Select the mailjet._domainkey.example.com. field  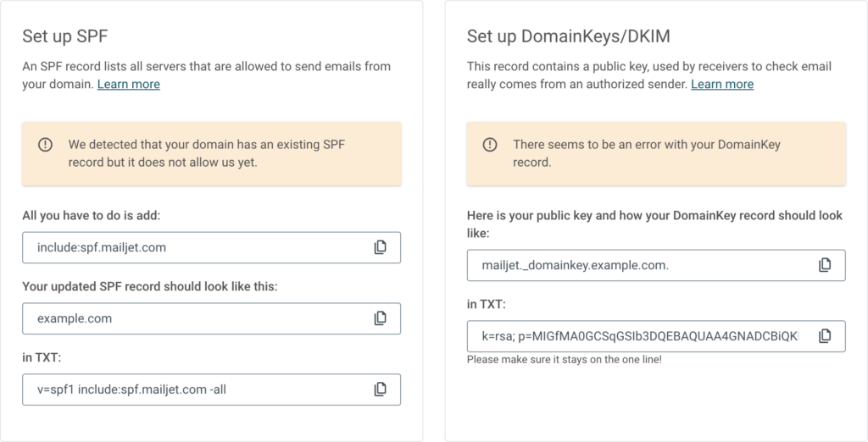coord(636,265)
